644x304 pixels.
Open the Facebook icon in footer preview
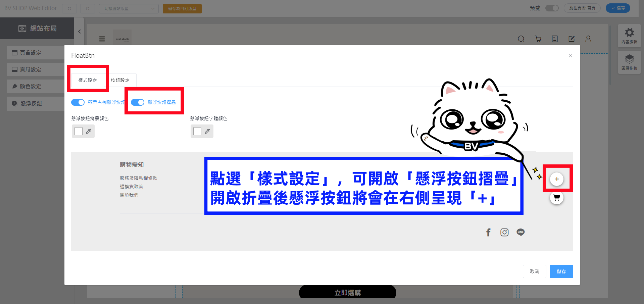(488, 232)
